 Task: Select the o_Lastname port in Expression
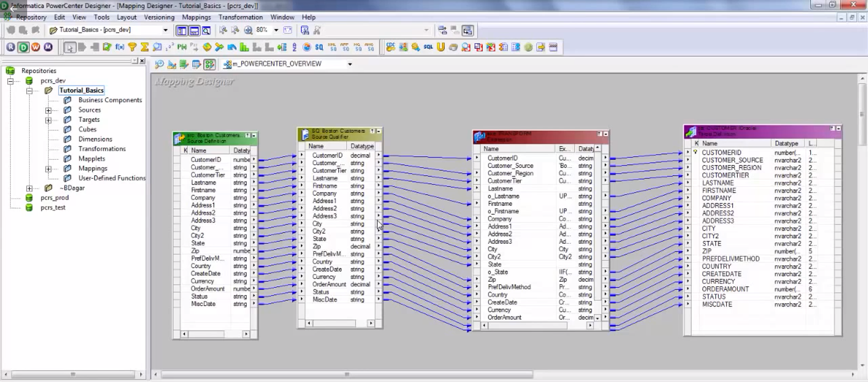(503, 196)
